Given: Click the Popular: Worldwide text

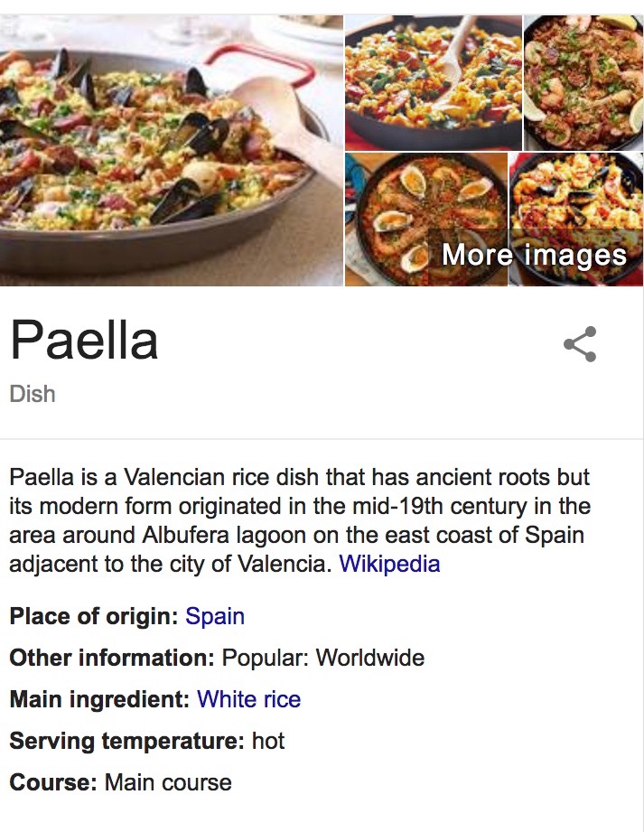Looking at the screenshot, I should (x=323, y=658).
